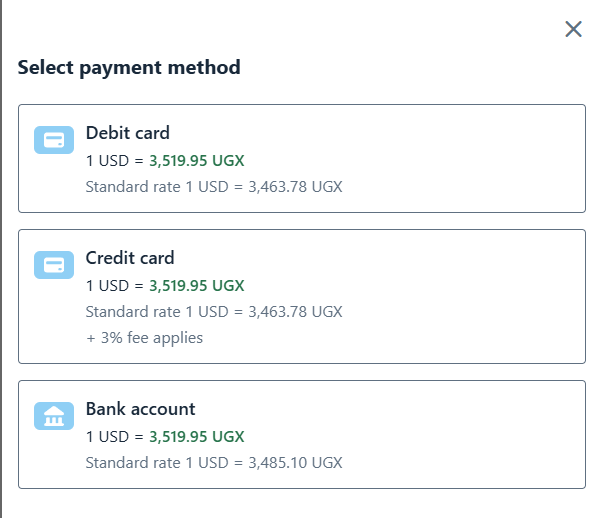Choose the Credit card payment option box
The image size is (599, 518).
(302, 296)
